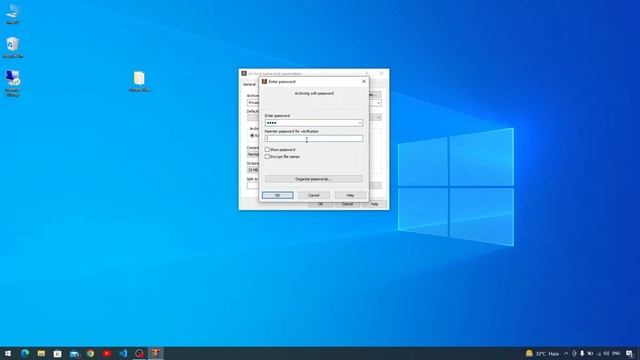Screen dimensions: 640x360
Task: Switch to WinRAR on the taskbar
Action: pyautogui.click(x=156, y=353)
